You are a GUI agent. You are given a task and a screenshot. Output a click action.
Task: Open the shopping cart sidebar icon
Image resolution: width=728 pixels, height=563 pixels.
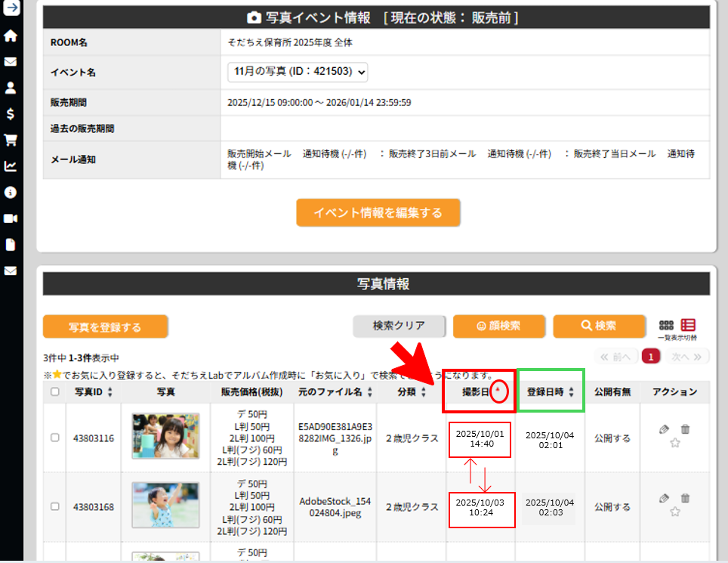click(x=11, y=140)
